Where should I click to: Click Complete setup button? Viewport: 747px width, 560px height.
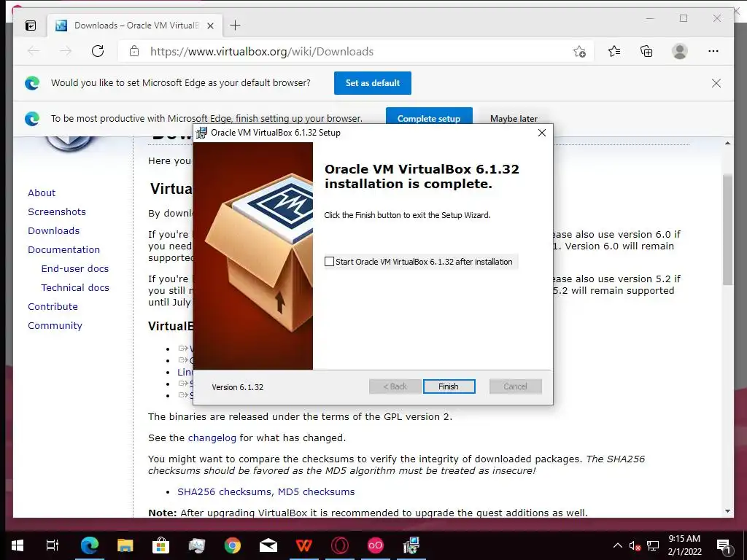(x=429, y=117)
